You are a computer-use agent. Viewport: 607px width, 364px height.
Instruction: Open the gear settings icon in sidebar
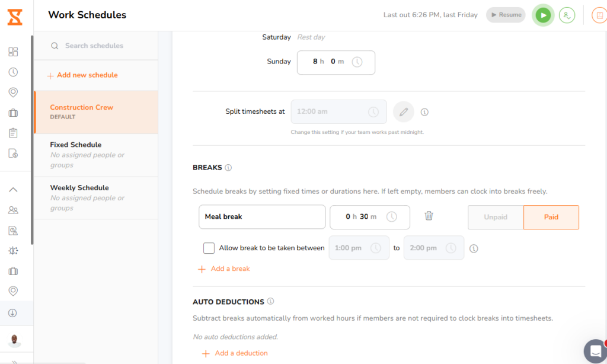point(13,251)
